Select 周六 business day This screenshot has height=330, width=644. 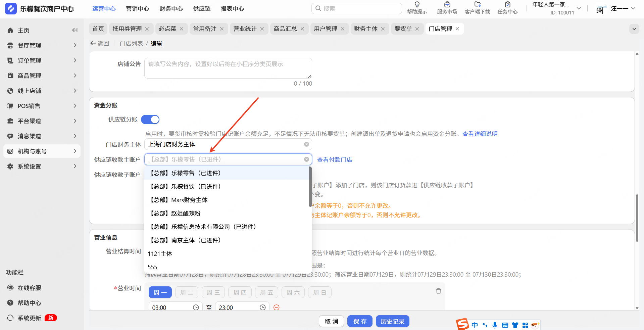[293, 292]
